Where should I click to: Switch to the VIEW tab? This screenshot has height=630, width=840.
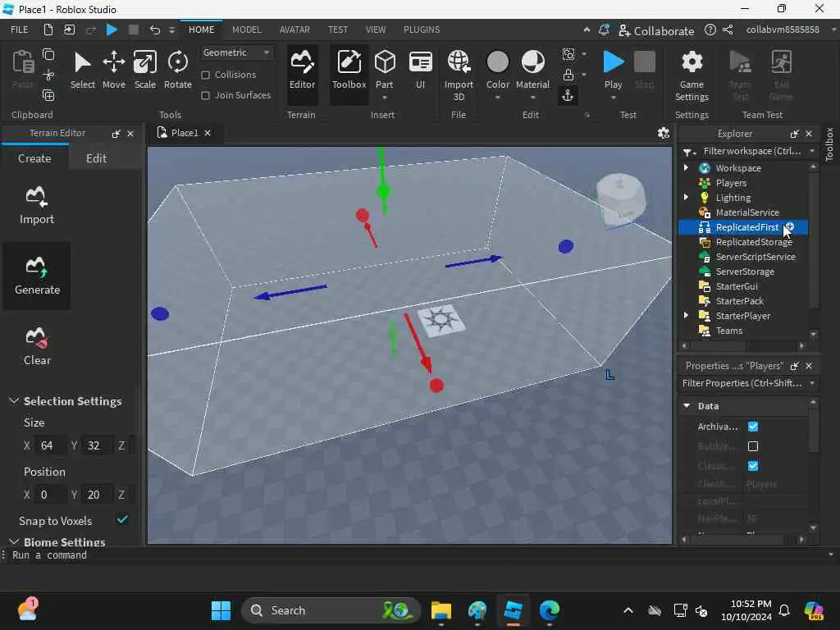point(376,30)
